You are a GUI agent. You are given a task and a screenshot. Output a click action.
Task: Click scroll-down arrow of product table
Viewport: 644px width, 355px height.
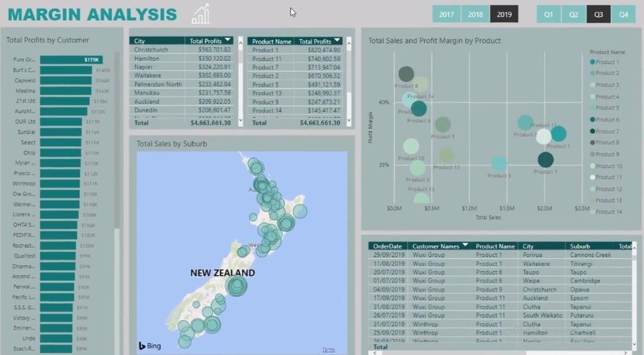tap(349, 120)
